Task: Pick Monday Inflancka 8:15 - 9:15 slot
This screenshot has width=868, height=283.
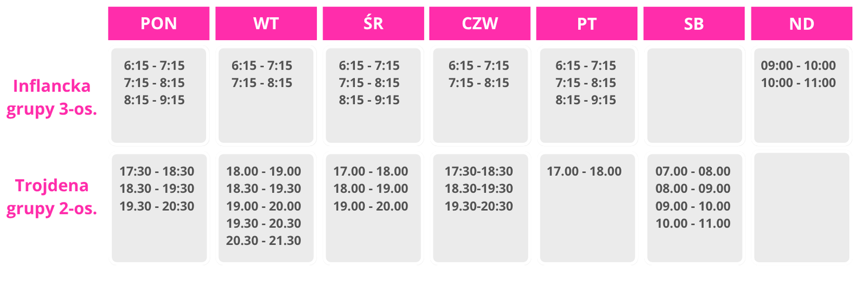Action: [154, 100]
